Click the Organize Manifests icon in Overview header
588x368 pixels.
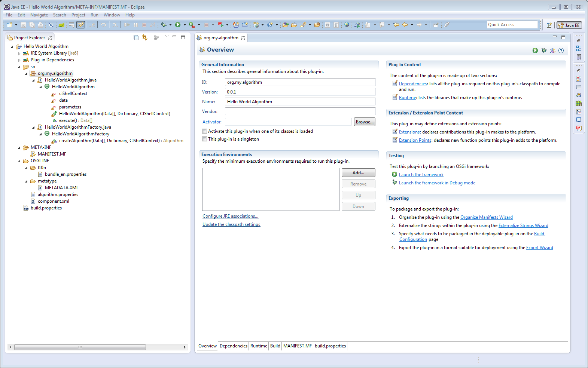click(552, 50)
